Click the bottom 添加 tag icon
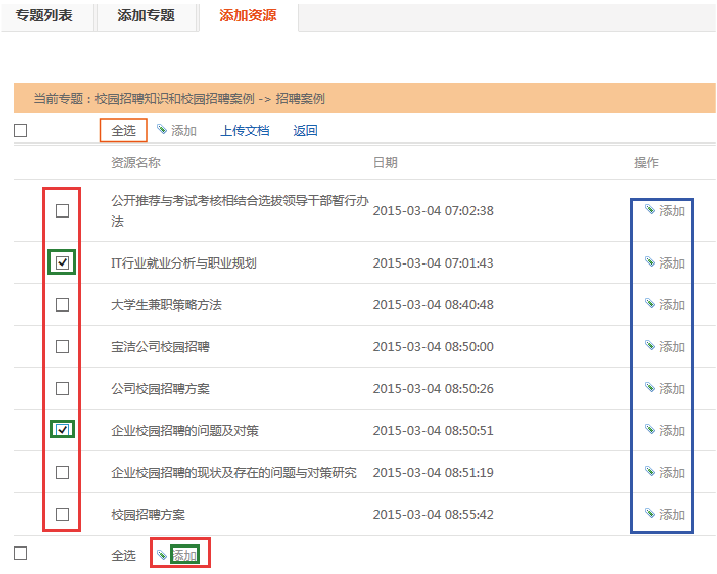717x574 pixels. pos(162,554)
